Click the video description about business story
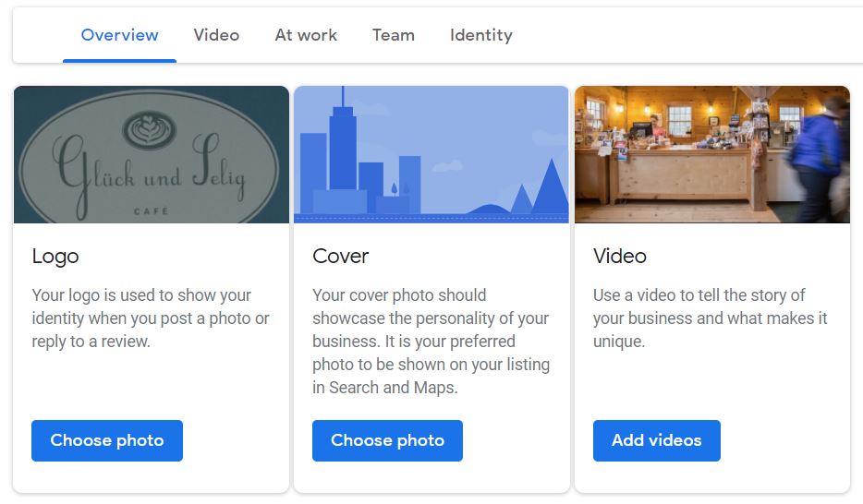863x504 pixels. (x=710, y=318)
